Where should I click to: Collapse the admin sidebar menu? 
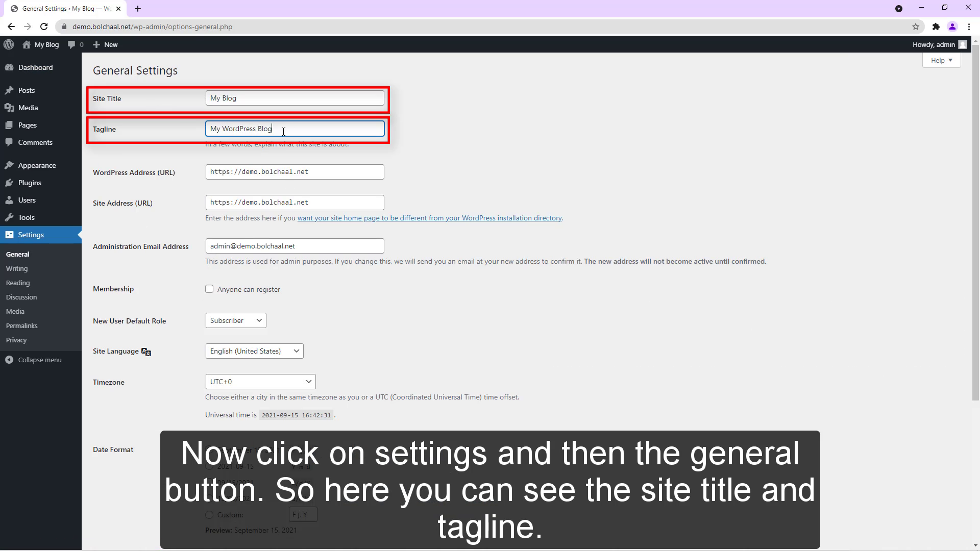pos(34,360)
